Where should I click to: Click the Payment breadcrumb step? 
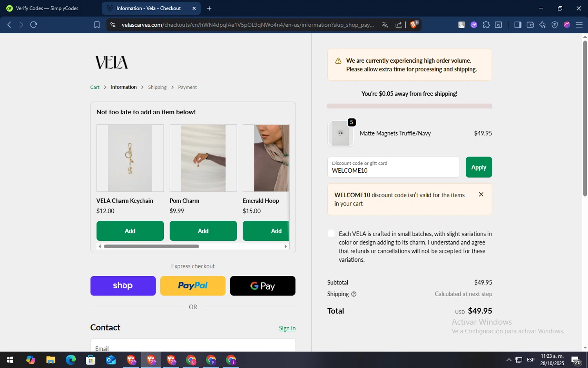(187, 87)
